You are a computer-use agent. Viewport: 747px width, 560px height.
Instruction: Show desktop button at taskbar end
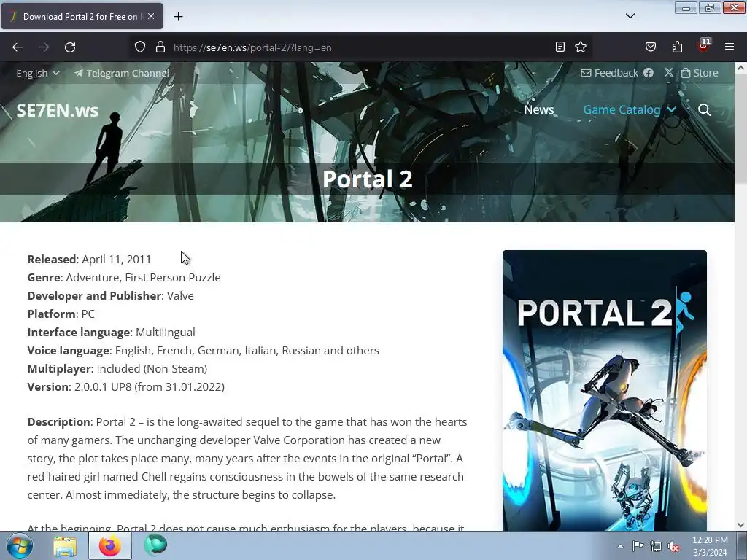click(x=742, y=545)
